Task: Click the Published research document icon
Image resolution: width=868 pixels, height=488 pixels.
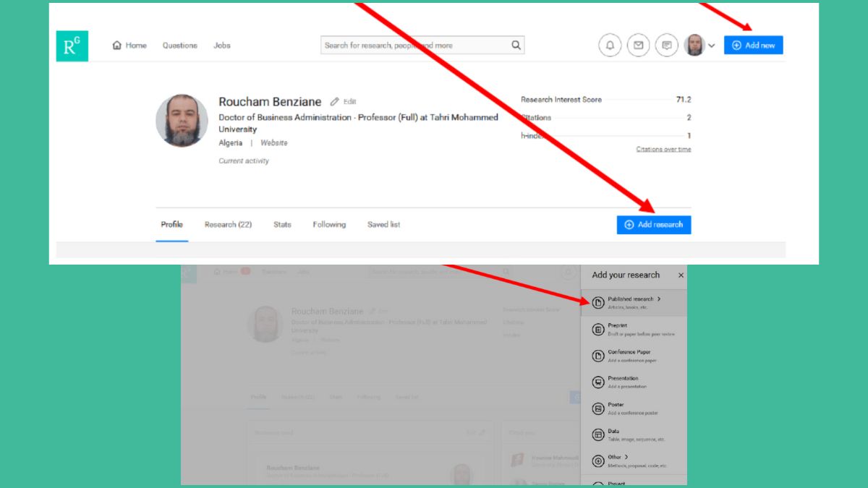Action: (x=597, y=303)
